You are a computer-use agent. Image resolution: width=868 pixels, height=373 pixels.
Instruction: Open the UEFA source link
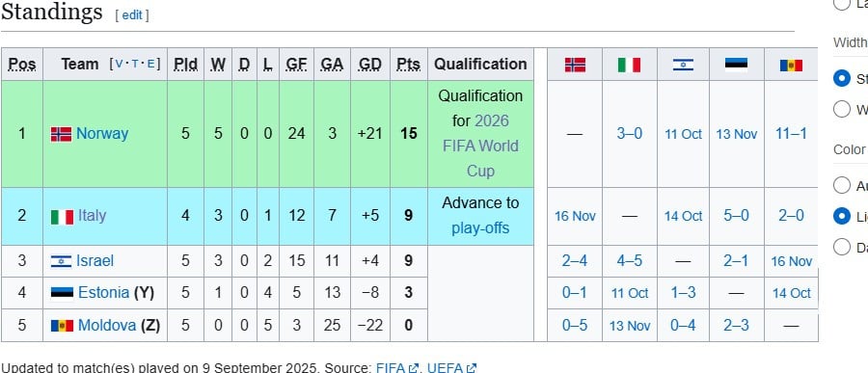450,367
